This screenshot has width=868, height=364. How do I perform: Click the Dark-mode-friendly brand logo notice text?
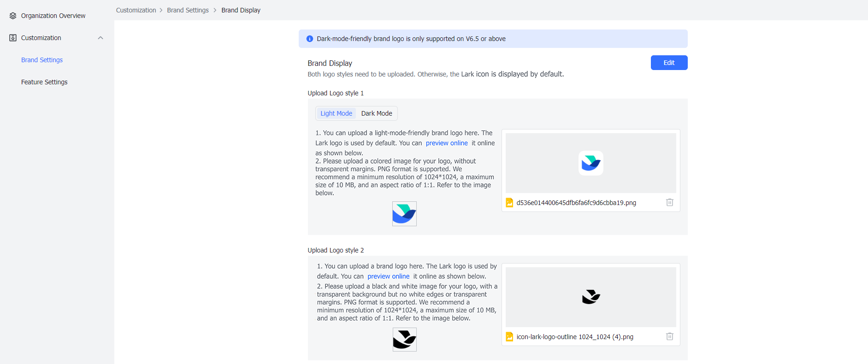pos(411,39)
